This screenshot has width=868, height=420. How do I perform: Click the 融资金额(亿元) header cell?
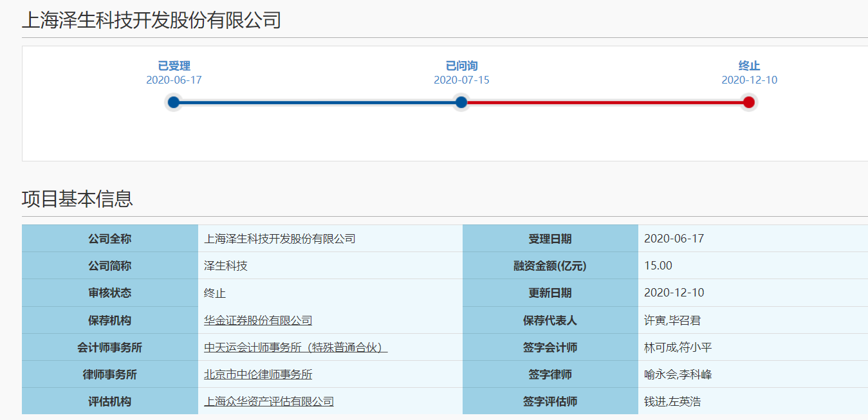(x=550, y=266)
